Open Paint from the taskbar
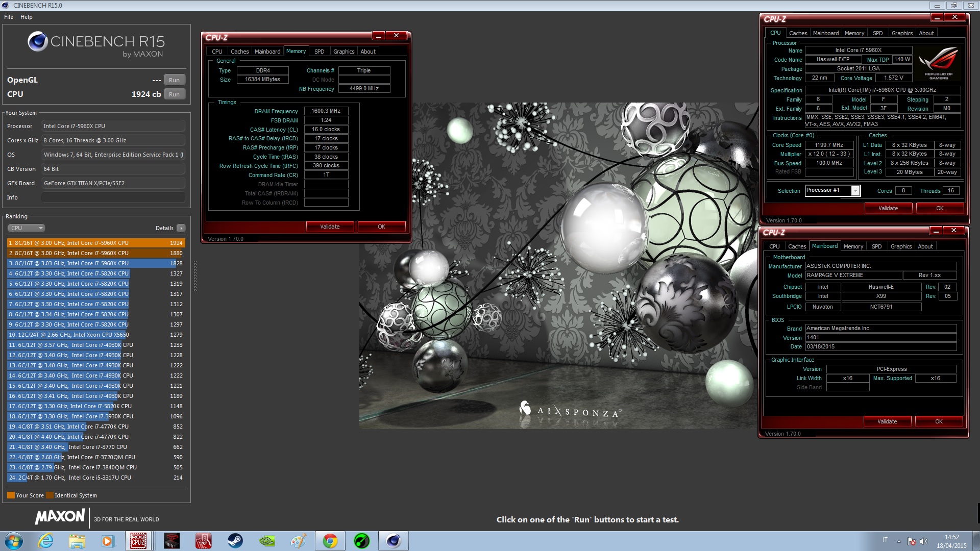This screenshot has width=980, height=551. point(299,541)
